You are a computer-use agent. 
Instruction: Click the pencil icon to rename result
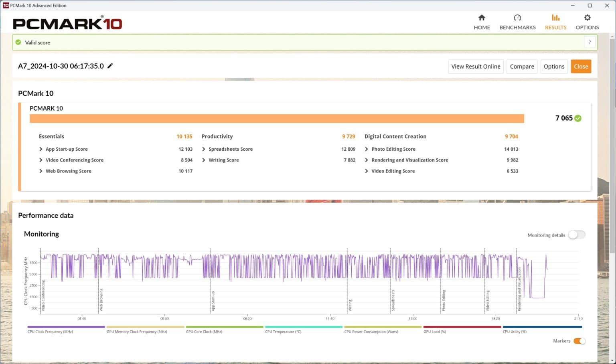[x=110, y=66]
